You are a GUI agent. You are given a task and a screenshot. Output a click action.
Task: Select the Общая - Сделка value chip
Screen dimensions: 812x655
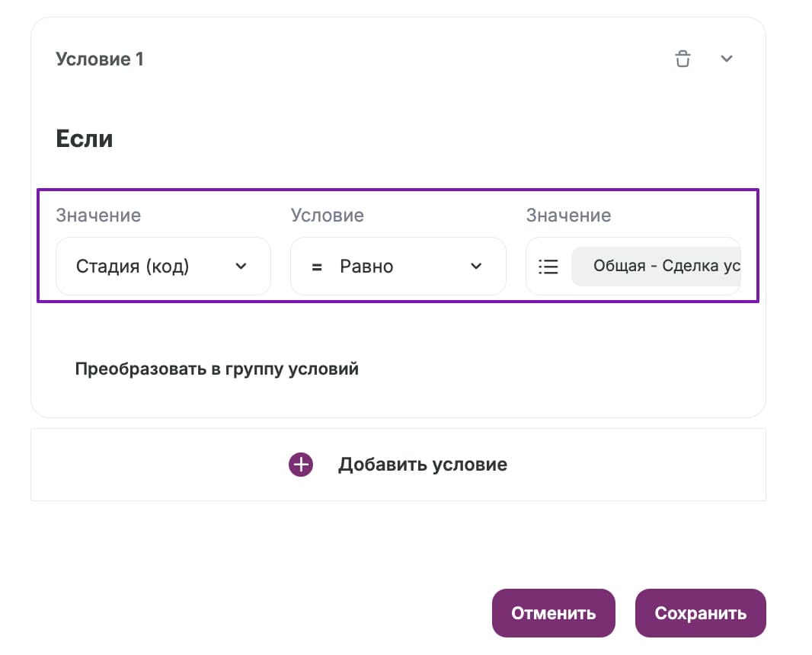click(656, 266)
